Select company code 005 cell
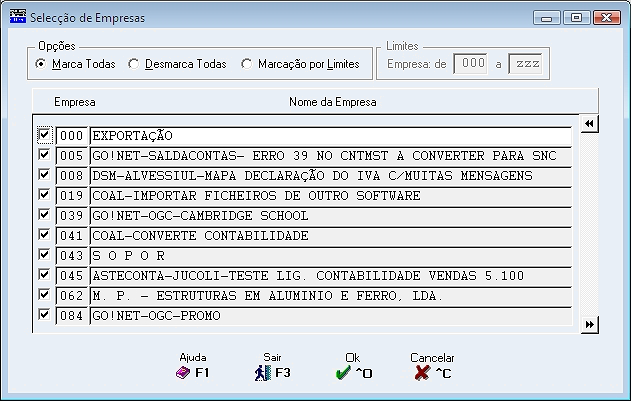 point(72,156)
